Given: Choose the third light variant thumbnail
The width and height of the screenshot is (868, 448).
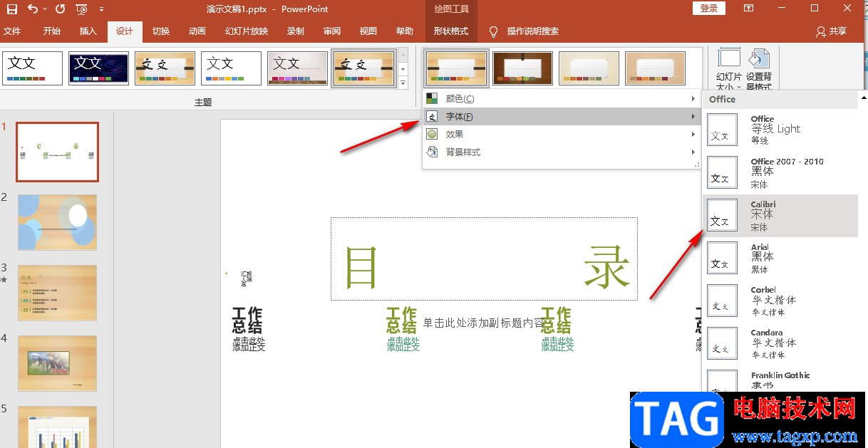Looking at the screenshot, I should click(x=589, y=68).
